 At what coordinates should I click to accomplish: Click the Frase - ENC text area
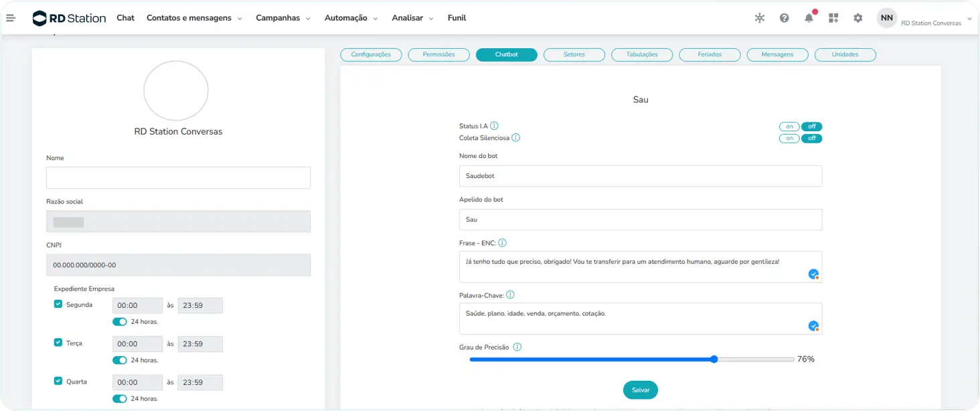pos(641,267)
